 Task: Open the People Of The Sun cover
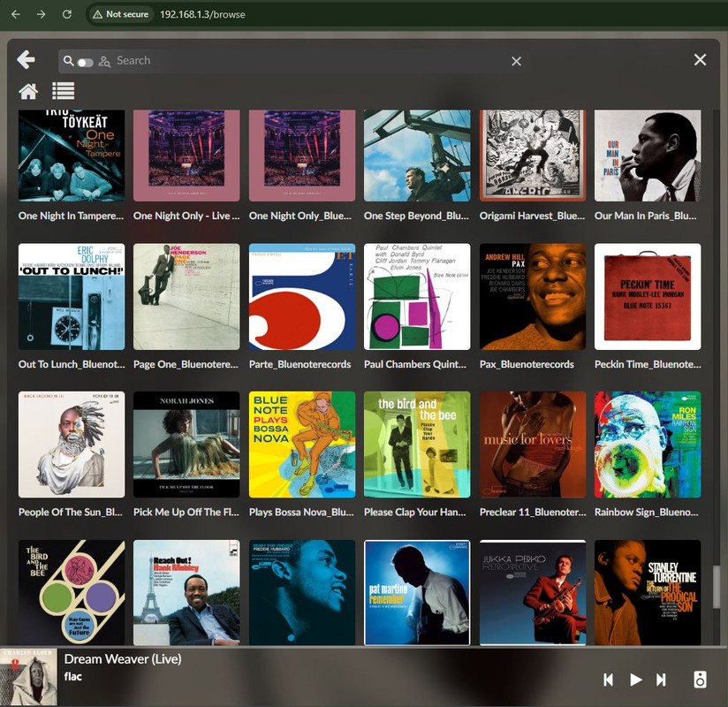tap(72, 445)
